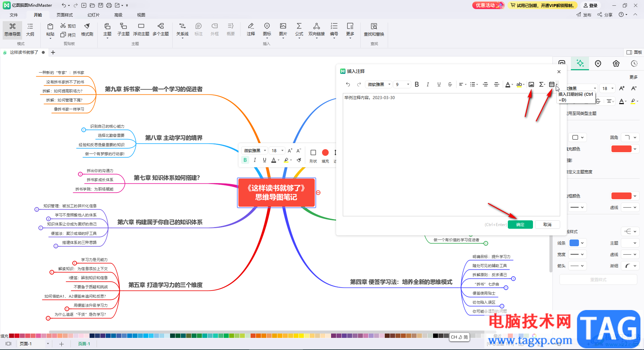Toggle the side Panel (面板) visibility
Viewport: 644px width, 350px height.
(634, 52)
